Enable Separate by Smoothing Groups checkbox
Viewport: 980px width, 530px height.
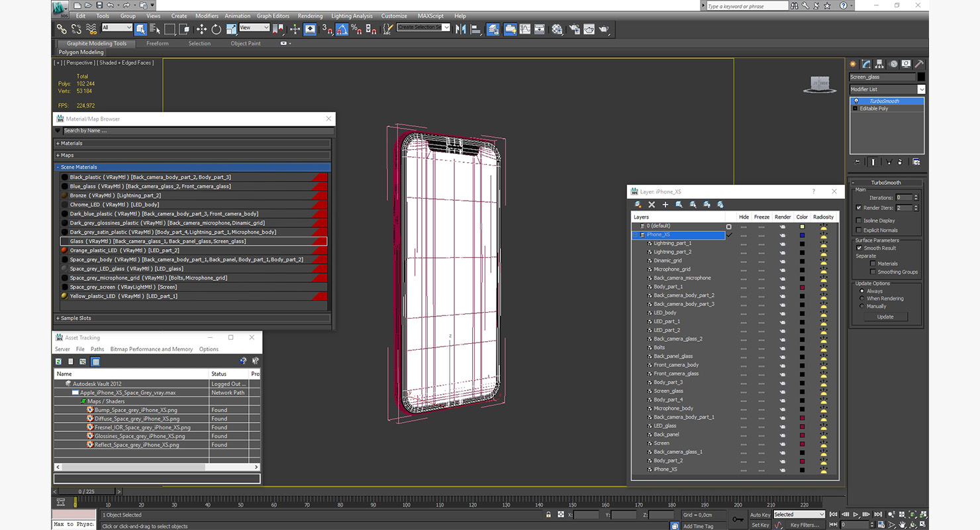873,272
